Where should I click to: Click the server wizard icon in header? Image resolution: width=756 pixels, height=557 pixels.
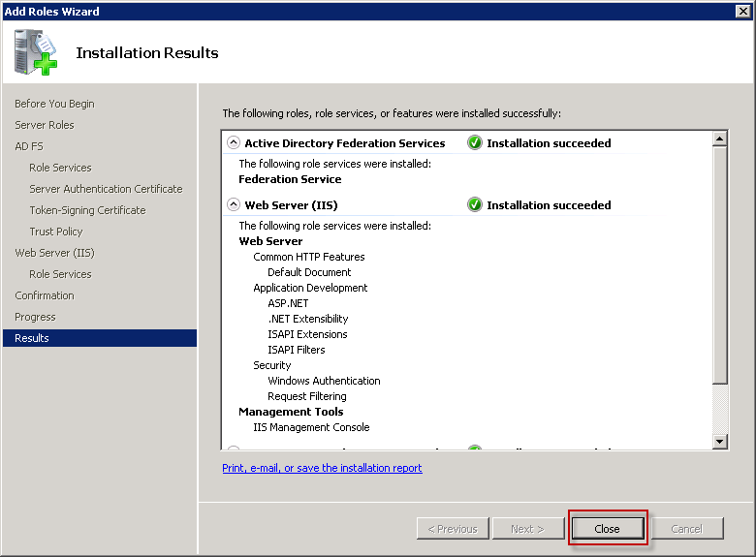click(x=35, y=52)
